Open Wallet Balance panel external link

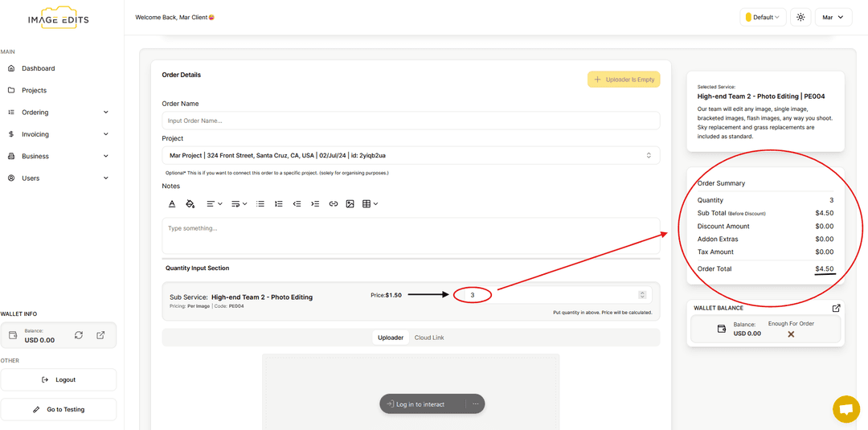836,308
